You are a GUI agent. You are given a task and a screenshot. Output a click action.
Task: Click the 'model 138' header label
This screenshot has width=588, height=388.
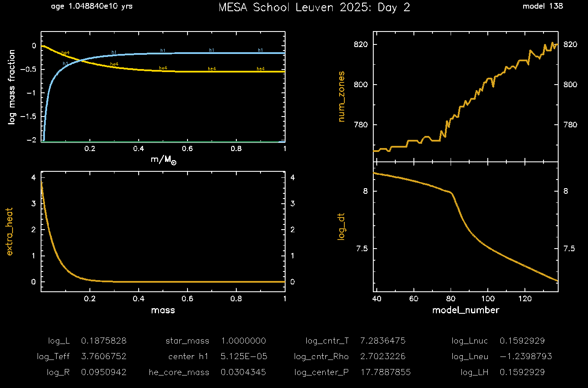(x=543, y=6)
